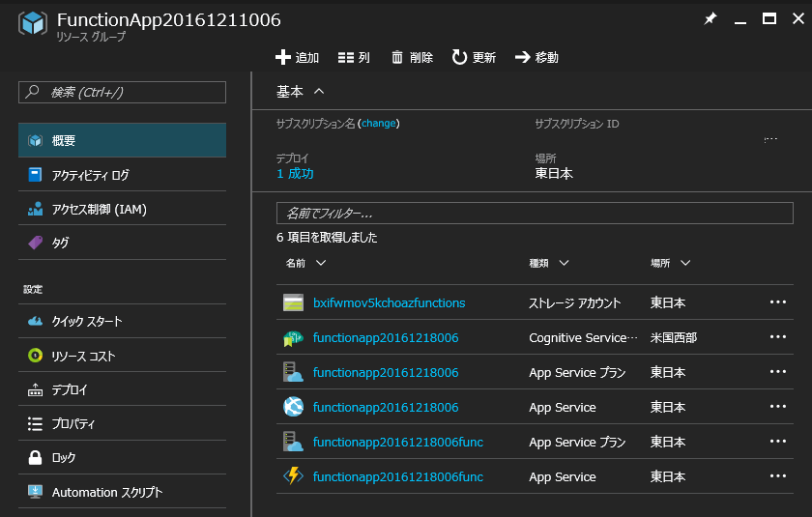Open アクセス制御 (IAM) menu item
Image resolution: width=812 pixels, height=517 pixels.
pos(122,209)
